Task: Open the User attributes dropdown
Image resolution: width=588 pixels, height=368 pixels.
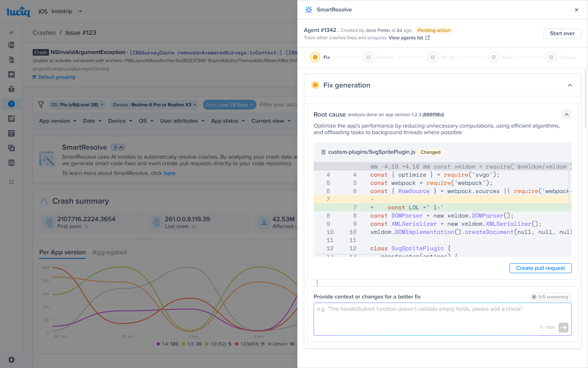Action: tap(182, 121)
